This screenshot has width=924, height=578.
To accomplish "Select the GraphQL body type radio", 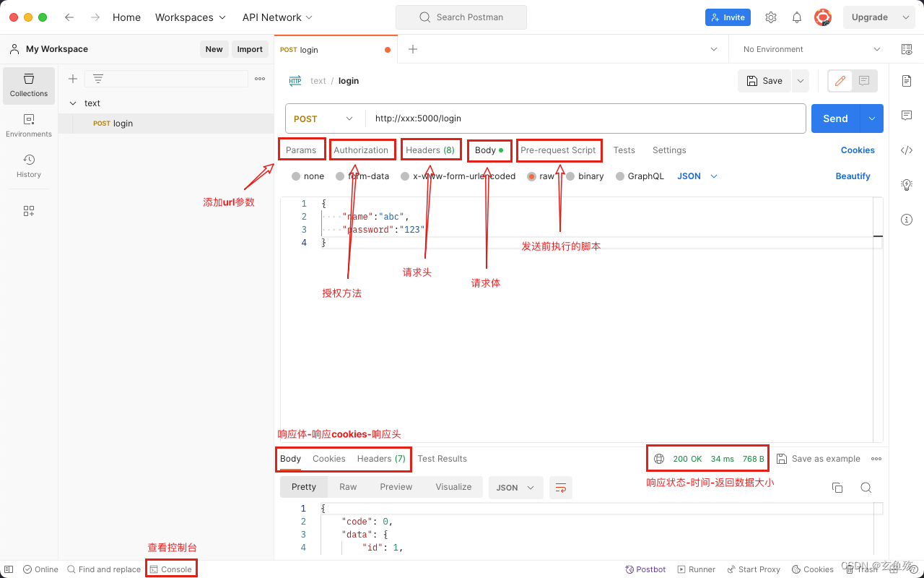I will [620, 176].
